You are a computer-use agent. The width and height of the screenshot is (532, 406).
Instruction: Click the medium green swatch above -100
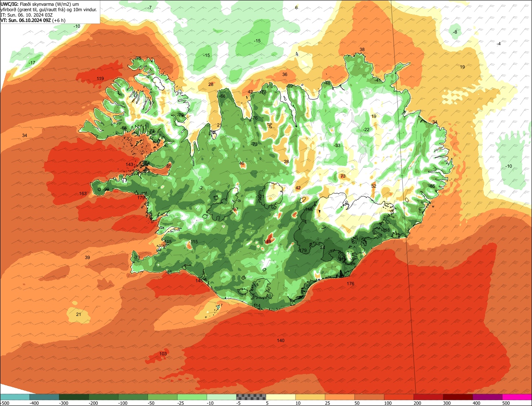[x=133, y=397]
